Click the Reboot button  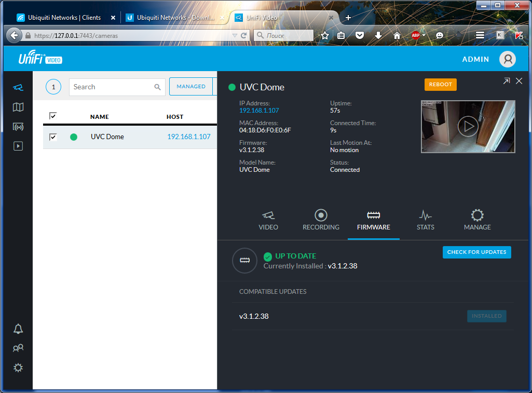440,85
